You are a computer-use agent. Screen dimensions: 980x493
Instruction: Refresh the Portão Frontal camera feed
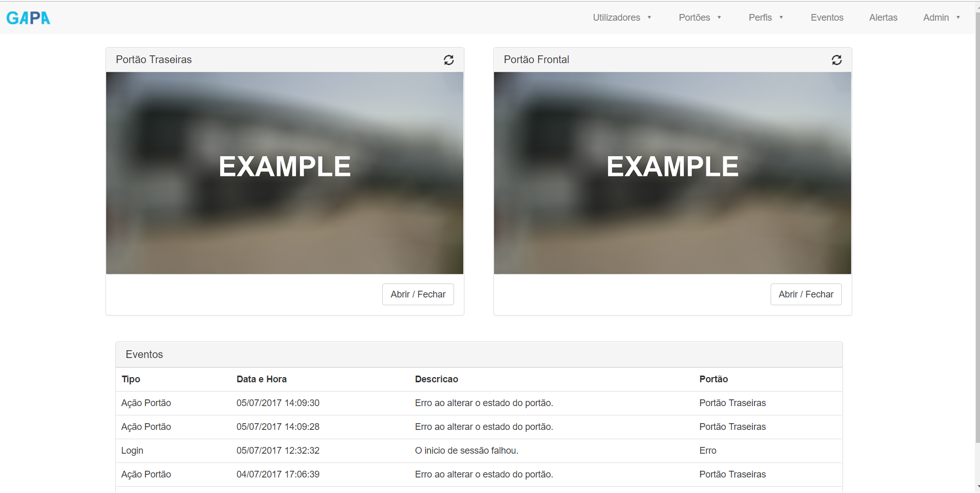837,60
